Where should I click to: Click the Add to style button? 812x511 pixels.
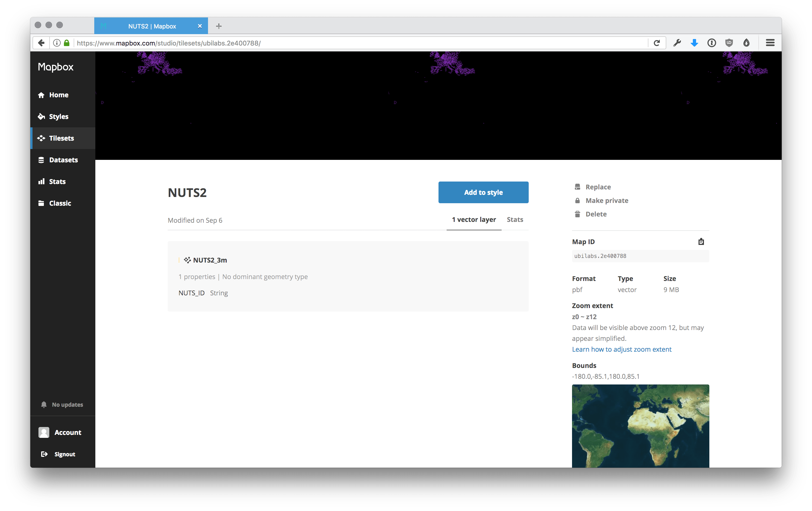coord(483,192)
